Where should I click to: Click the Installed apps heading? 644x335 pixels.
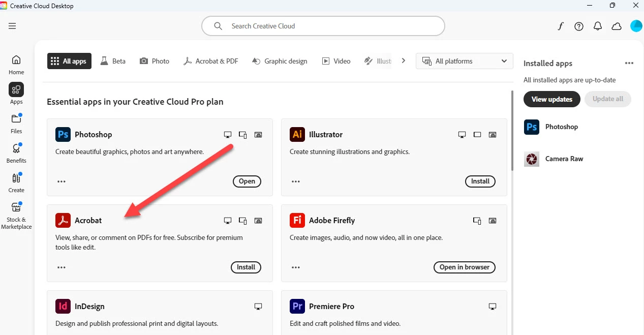[x=548, y=64]
